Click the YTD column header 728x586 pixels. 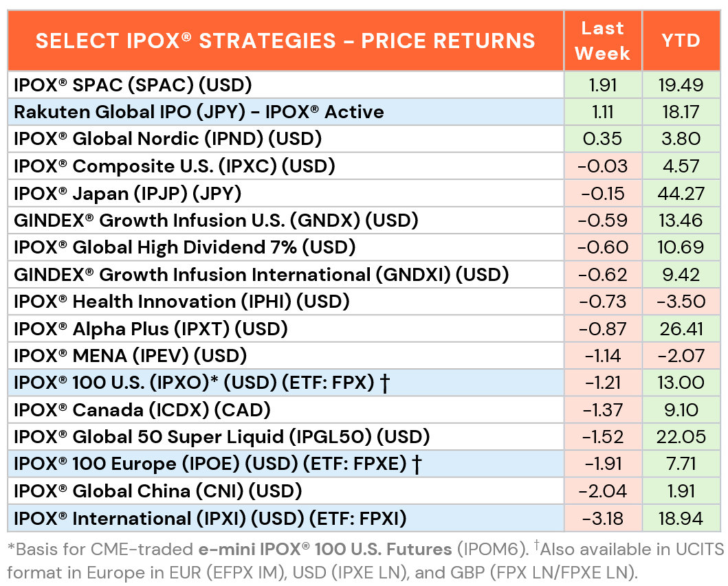[x=681, y=41]
